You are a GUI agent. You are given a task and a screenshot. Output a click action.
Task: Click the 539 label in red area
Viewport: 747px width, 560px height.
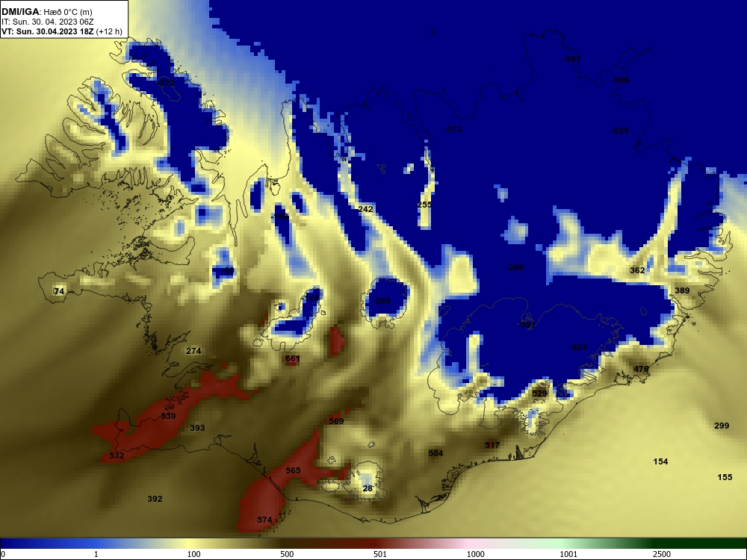pos(168,416)
